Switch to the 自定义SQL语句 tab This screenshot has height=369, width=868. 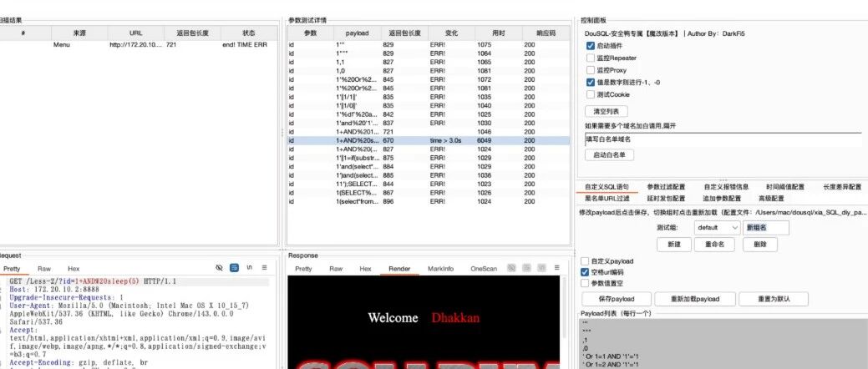click(607, 187)
